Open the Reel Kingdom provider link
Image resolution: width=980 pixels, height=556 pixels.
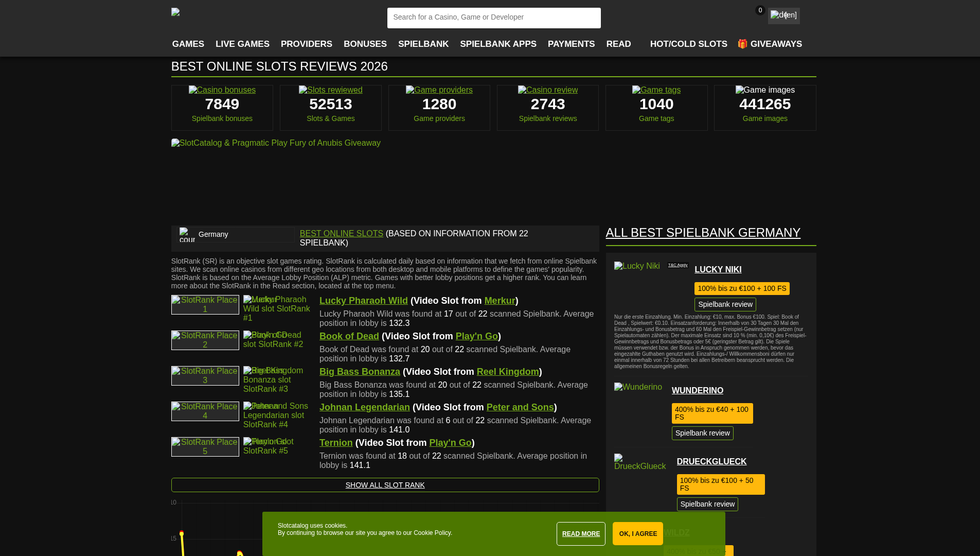(x=508, y=372)
